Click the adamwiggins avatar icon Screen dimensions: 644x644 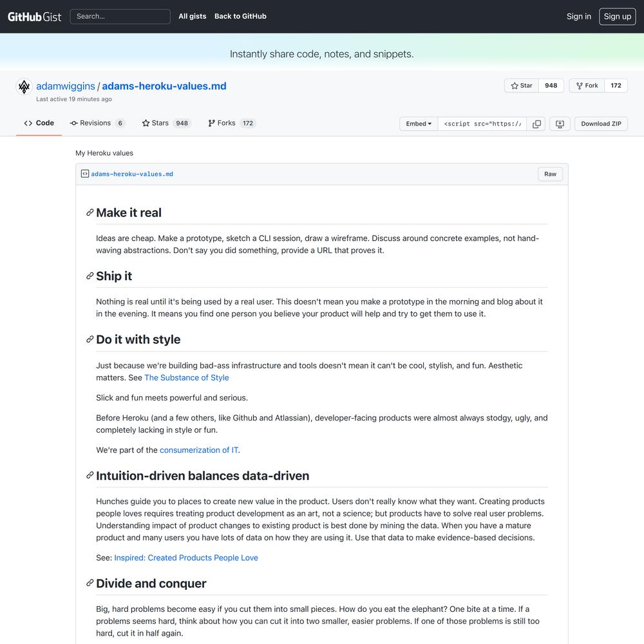(x=24, y=87)
